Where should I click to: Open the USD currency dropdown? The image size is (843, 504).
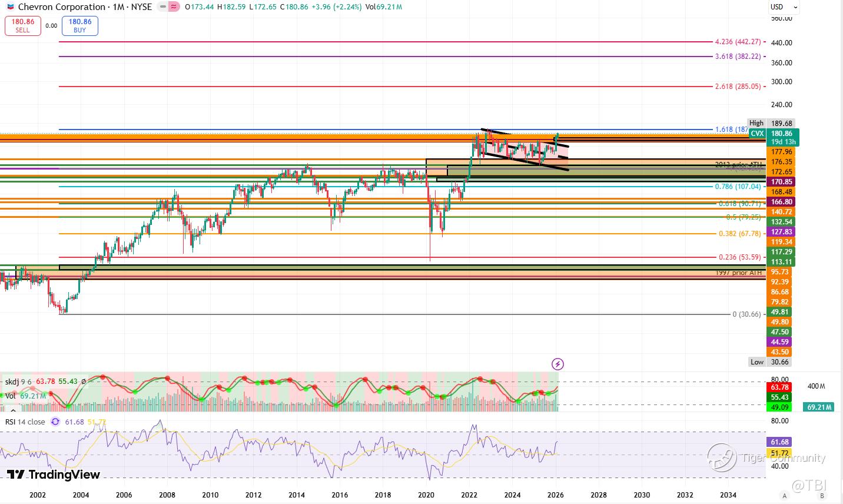pos(784,7)
